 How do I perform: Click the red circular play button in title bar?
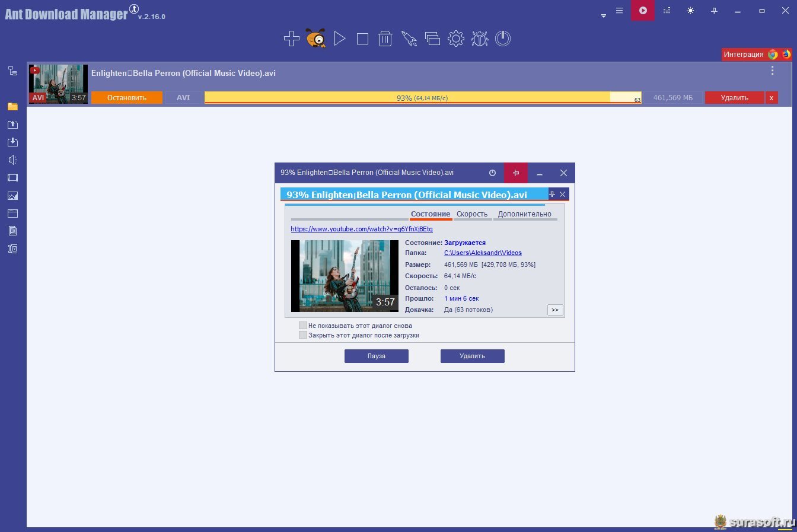click(643, 11)
